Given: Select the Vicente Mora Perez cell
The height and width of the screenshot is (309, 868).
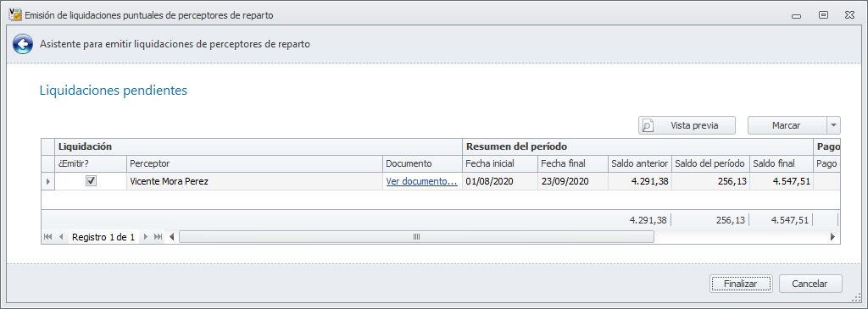Looking at the screenshot, I should click(254, 181).
